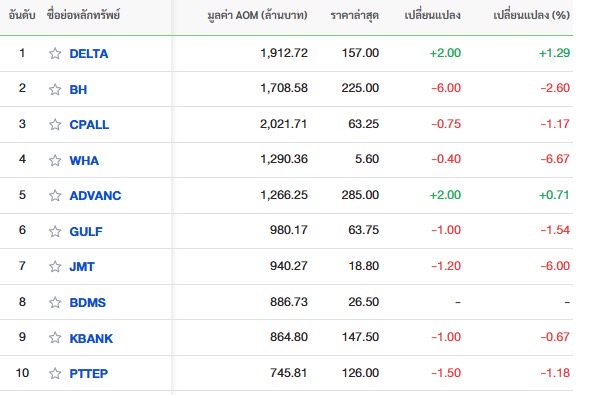The image size is (590, 395).
Task: Star the GULF stock
Action: [55, 231]
